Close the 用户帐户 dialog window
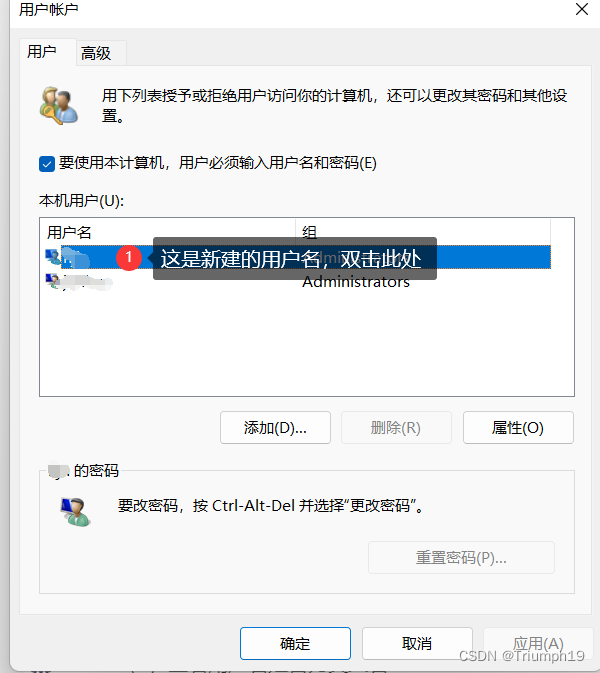Image resolution: width=600 pixels, height=673 pixels. point(582,9)
